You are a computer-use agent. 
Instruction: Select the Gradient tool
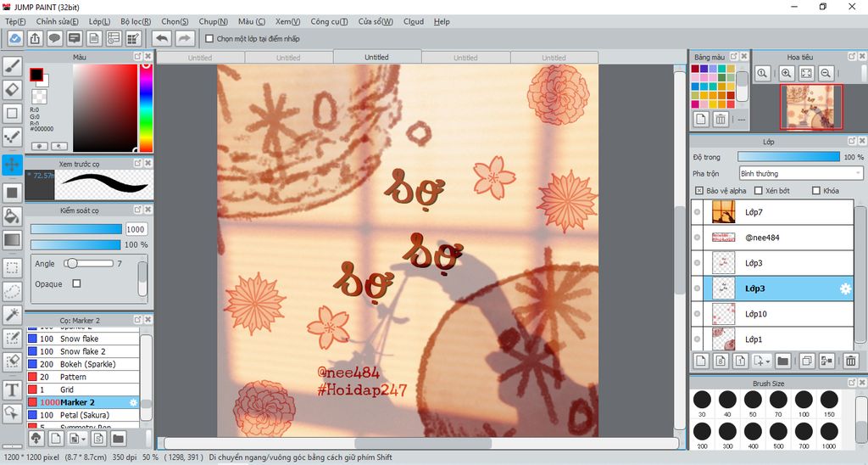[x=12, y=239]
